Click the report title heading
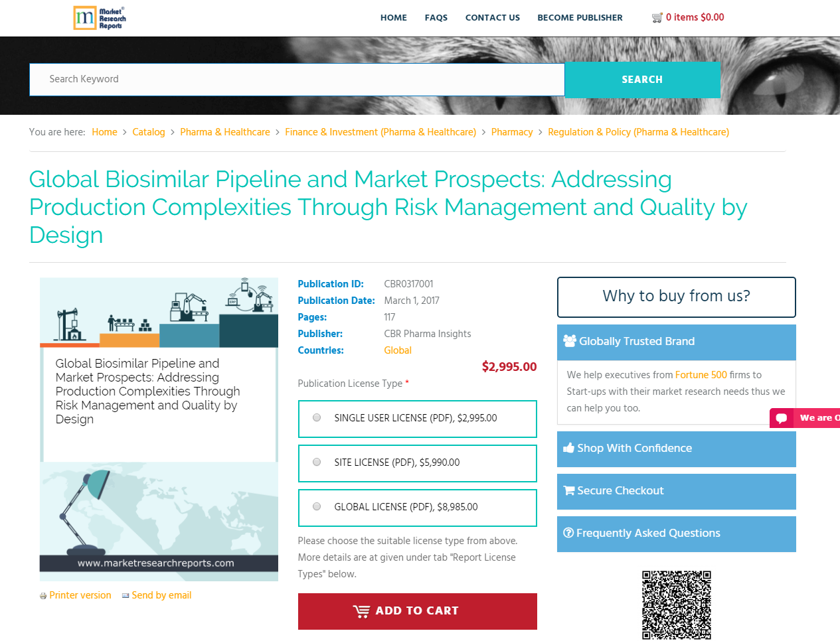This screenshot has height=641, width=840. (x=388, y=207)
